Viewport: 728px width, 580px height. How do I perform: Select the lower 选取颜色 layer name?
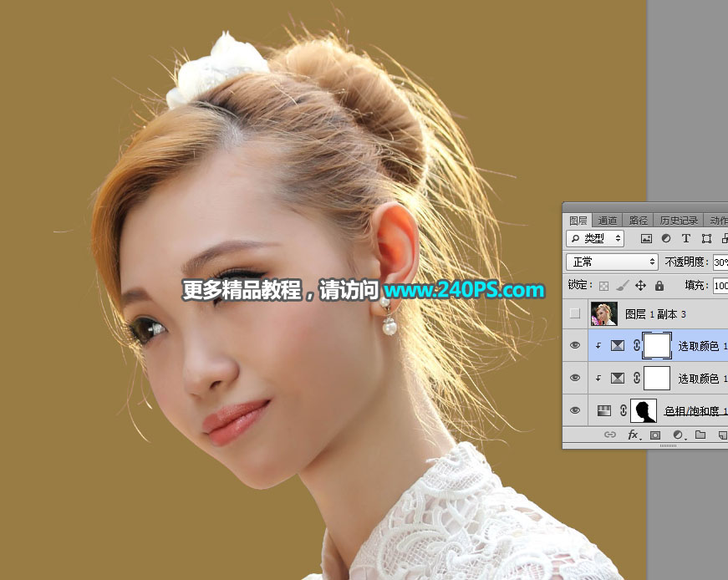coord(702,379)
